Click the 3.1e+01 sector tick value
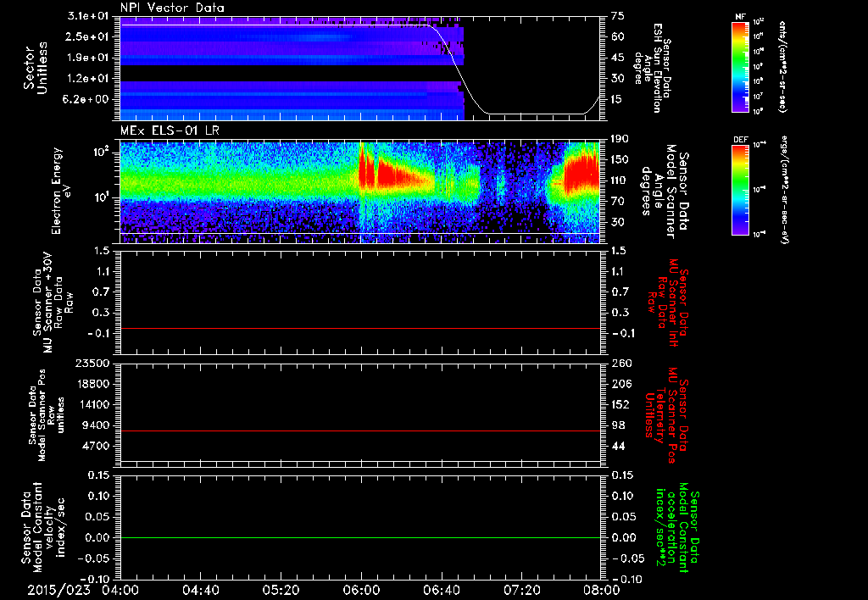 pyautogui.click(x=88, y=16)
